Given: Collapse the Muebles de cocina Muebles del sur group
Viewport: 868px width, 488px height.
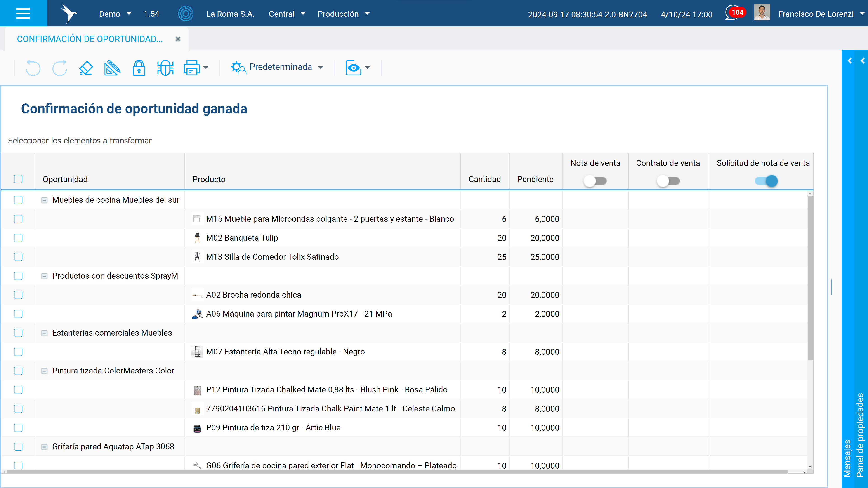Looking at the screenshot, I should click(x=44, y=200).
